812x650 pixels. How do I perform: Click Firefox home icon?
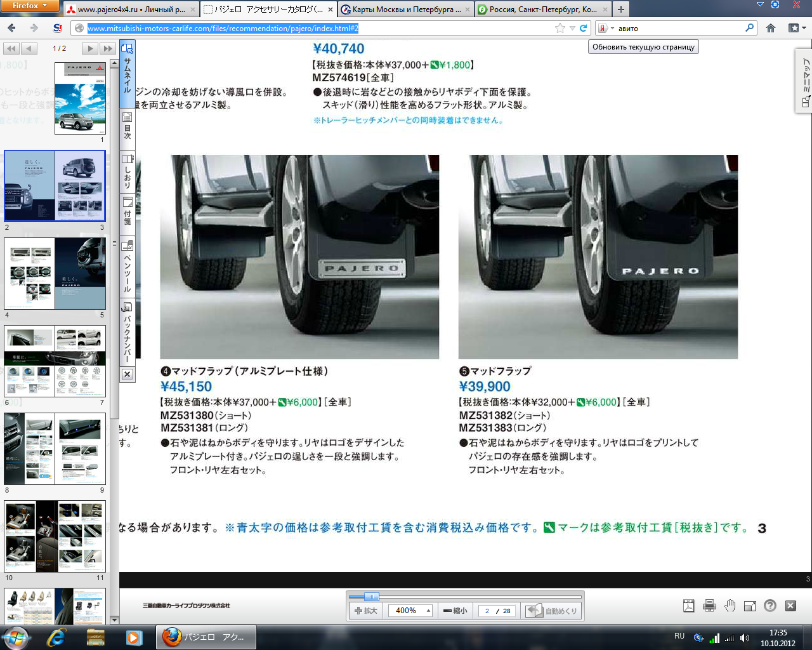tap(771, 28)
